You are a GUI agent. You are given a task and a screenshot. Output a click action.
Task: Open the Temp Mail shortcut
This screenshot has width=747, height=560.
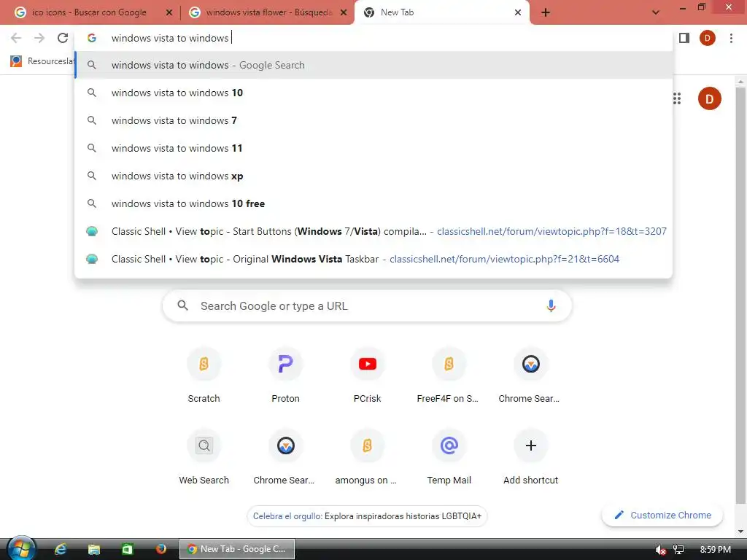[x=449, y=458]
